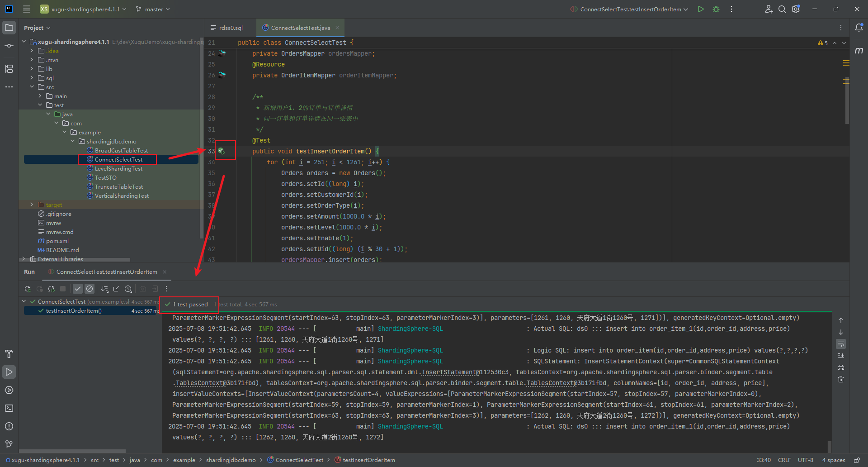Click the run gutter icon at line 33
Image resolution: width=868 pixels, height=467 pixels.
click(221, 151)
